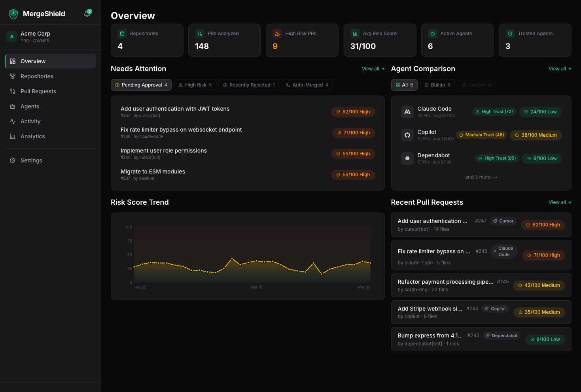581x392 pixels.
Task: Filter list to Auto-Merged items
Action: click(307, 85)
